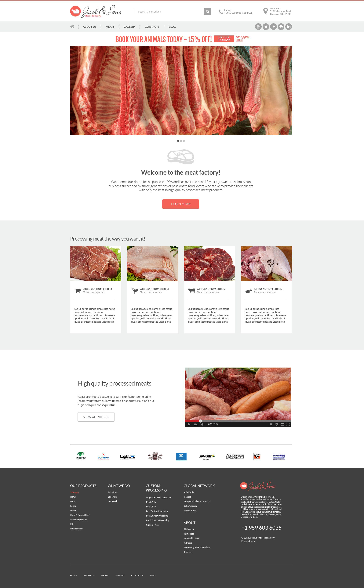The image size is (364, 588).
Task: Click the home navigation icon
Action: (x=72, y=27)
